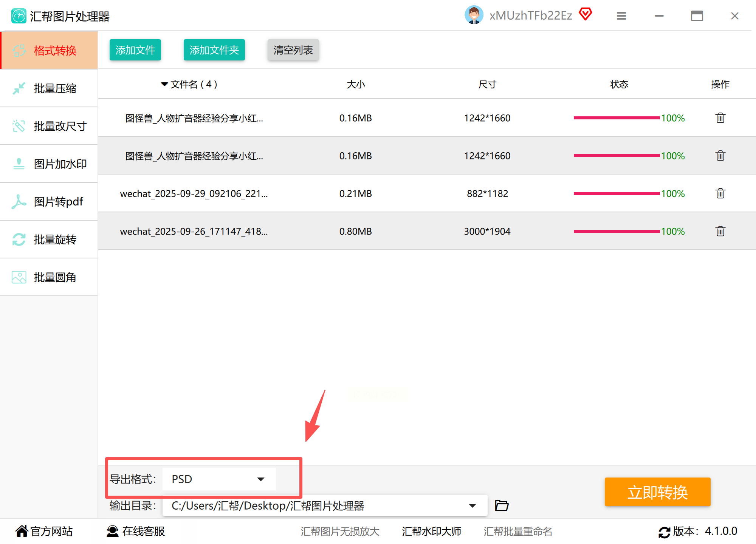Expand the 导出格式 PSD dropdown
Image resolution: width=756 pixels, height=544 pixels.
click(x=260, y=479)
